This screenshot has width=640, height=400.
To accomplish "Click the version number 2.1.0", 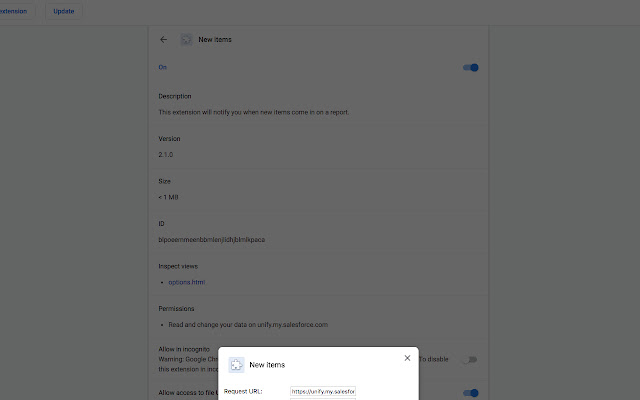I will [x=166, y=155].
